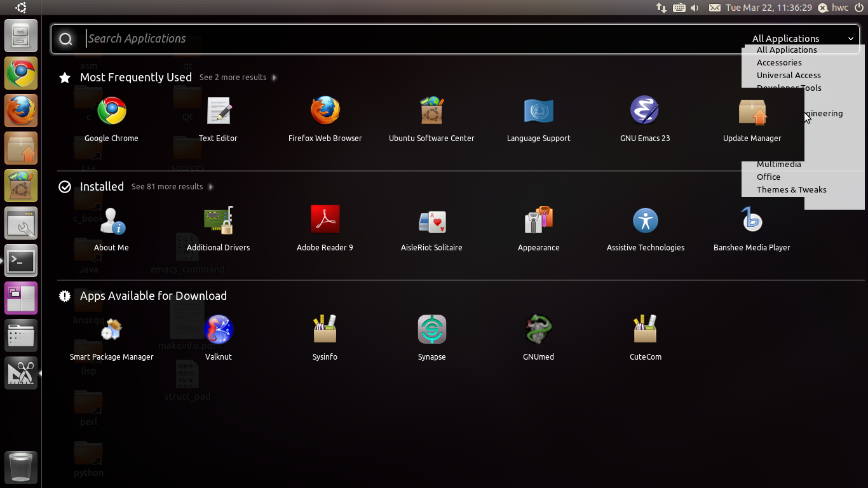Open the keyboard indicator in top panel
Viewport: 868px width, 488px height.
tap(679, 8)
